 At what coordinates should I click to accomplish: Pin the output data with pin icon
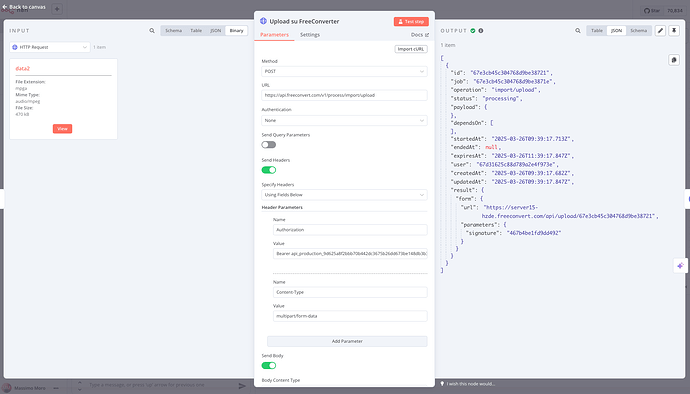674,31
